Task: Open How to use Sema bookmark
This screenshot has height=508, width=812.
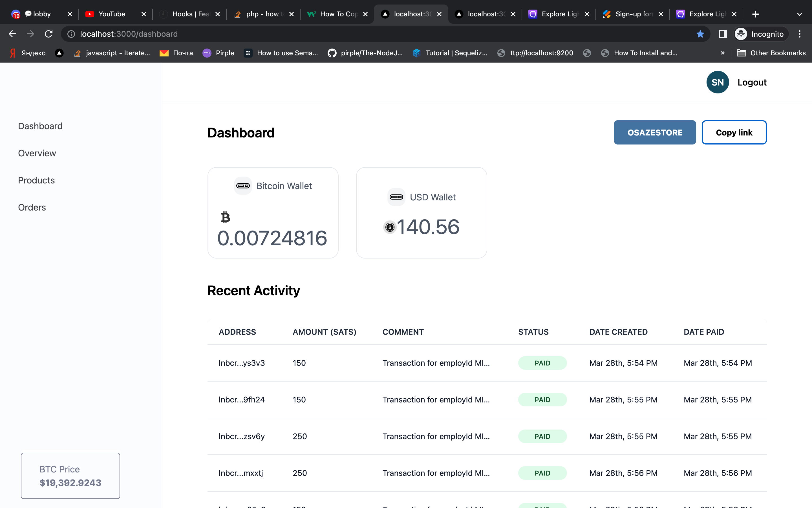Action: (x=281, y=53)
